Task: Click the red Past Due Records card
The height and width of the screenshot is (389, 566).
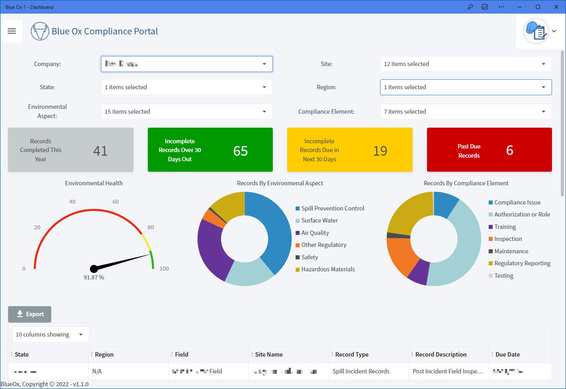Action: click(x=489, y=150)
